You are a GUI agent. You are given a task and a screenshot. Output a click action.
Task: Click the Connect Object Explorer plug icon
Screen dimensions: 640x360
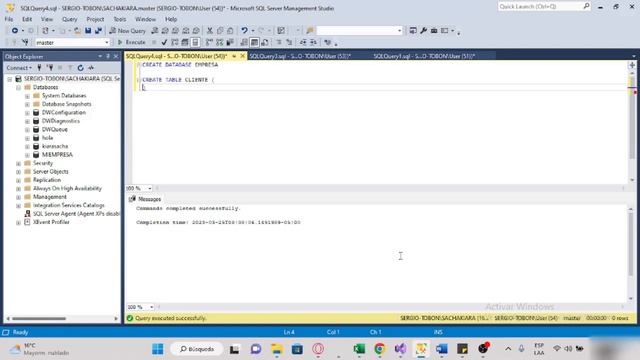coord(39,68)
